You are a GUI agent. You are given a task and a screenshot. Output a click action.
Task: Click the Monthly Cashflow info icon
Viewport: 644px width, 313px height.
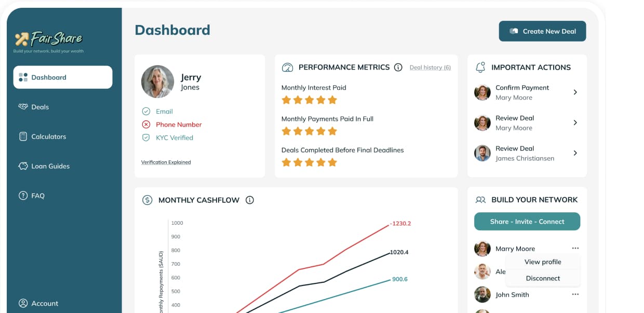pos(250,200)
